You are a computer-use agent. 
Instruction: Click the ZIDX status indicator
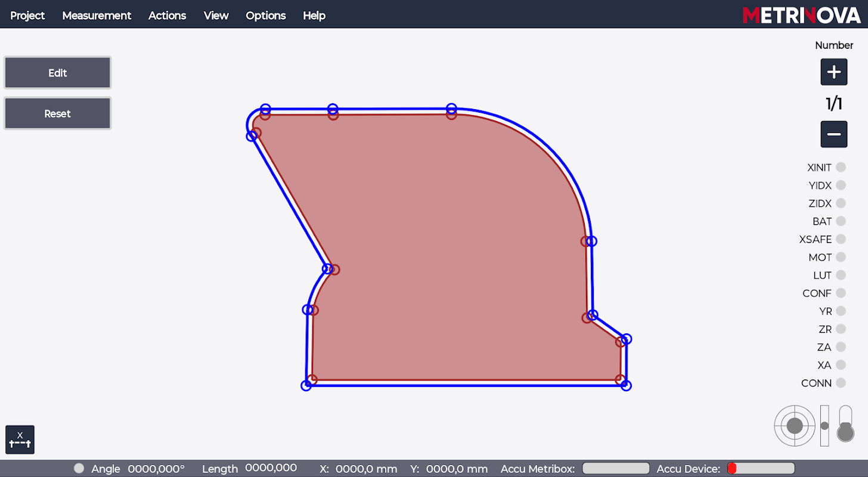(x=841, y=203)
